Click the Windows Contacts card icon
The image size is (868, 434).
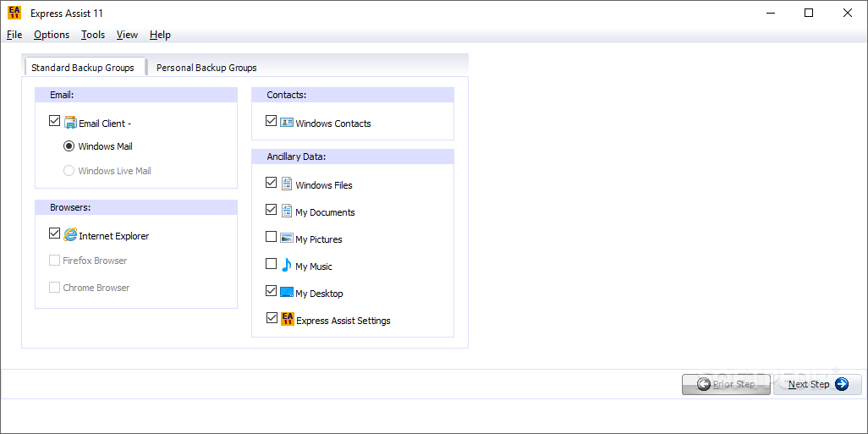click(286, 123)
